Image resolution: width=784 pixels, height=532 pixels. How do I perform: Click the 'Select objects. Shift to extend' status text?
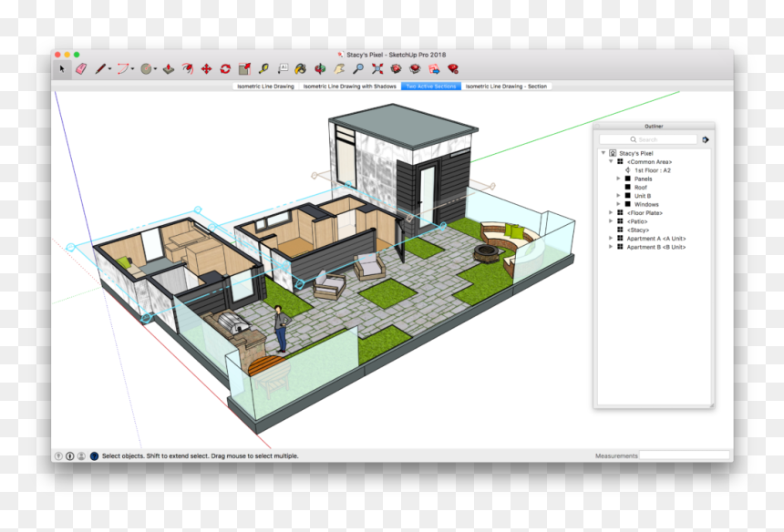point(200,456)
